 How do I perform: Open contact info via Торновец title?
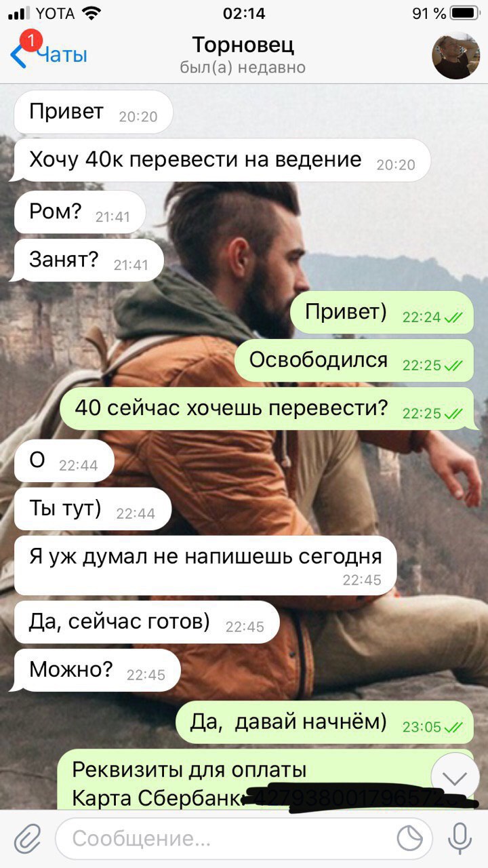pyautogui.click(x=243, y=45)
